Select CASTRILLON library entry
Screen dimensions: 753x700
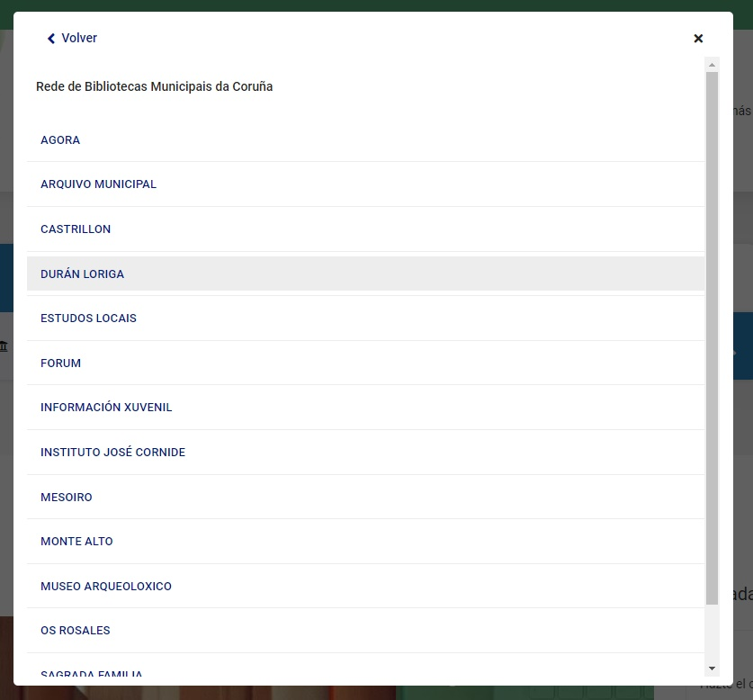point(76,229)
